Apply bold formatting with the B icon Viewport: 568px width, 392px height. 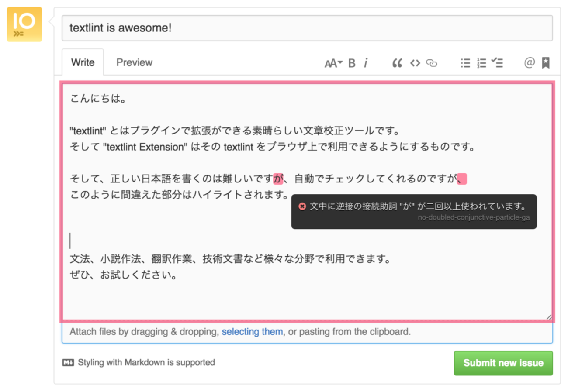coord(352,63)
